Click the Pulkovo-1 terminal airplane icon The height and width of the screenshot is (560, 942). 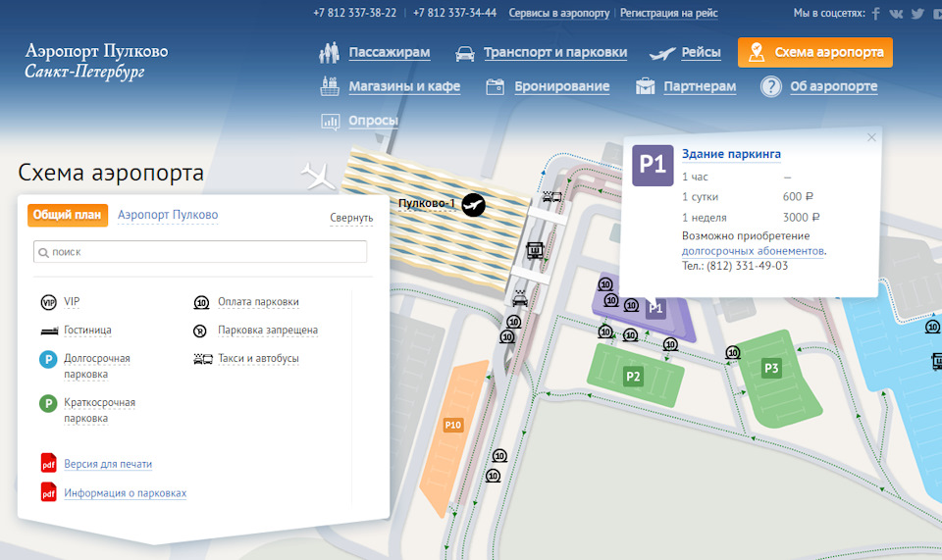click(x=474, y=204)
